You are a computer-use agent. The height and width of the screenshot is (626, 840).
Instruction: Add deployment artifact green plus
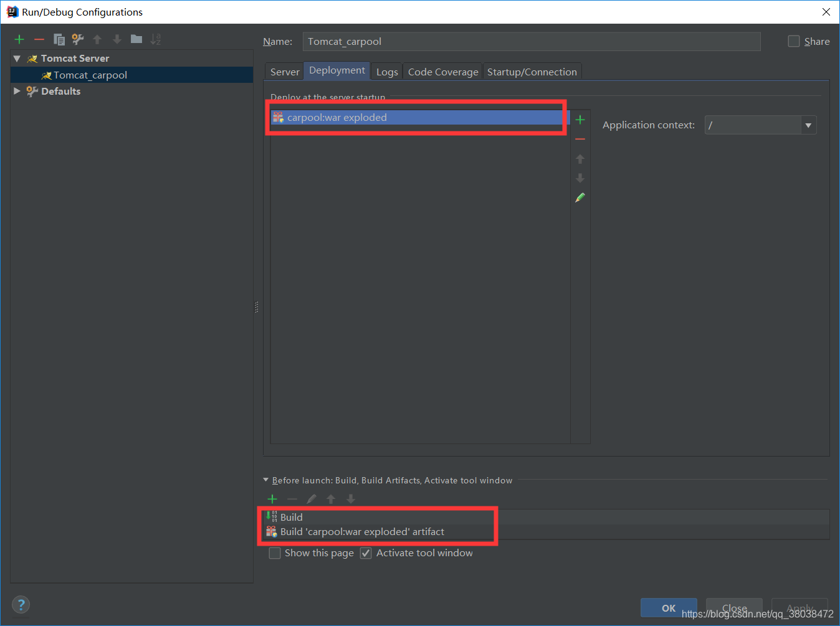(580, 120)
